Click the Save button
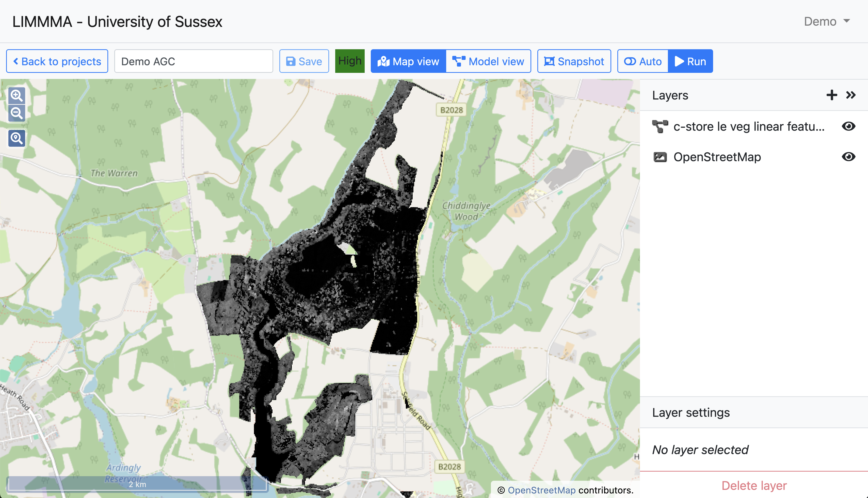The image size is (868, 498). point(304,61)
